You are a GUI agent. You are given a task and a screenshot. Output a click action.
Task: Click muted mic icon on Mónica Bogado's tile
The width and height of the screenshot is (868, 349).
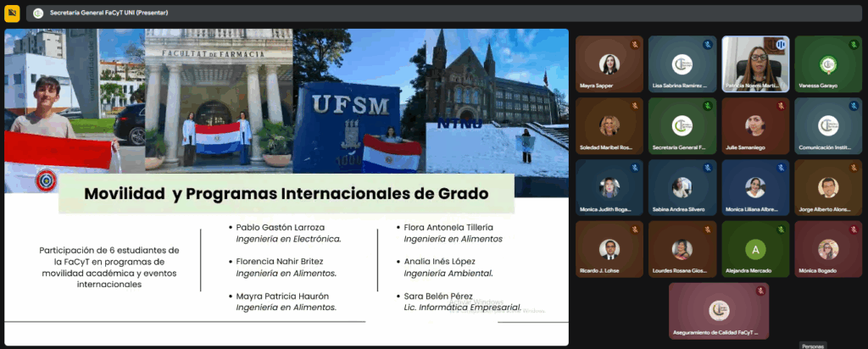[x=854, y=230]
